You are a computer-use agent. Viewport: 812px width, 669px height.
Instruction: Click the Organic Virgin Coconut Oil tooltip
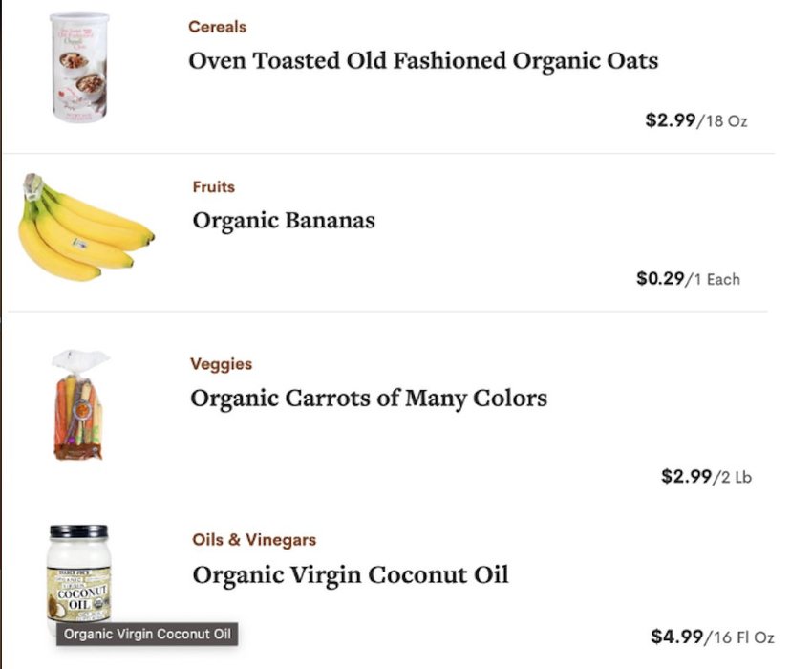click(x=147, y=634)
